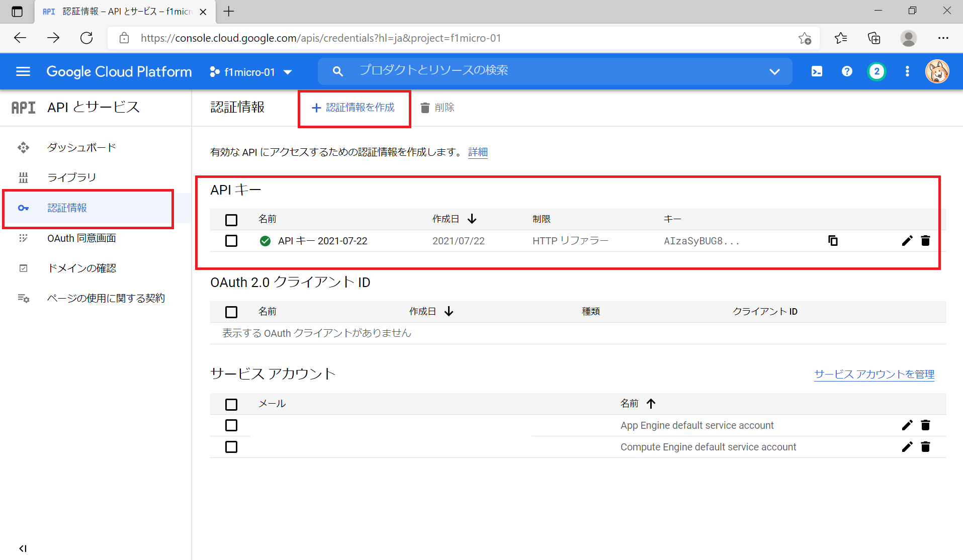Screen dimensions: 963x560
Task: Click the API とサービス sidebar heading
Action: (x=94, y=107)
